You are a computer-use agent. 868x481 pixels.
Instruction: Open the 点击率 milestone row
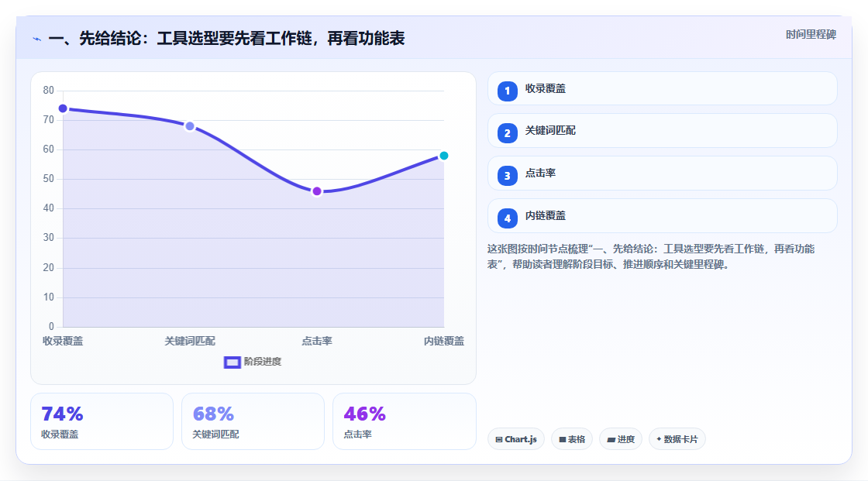[662, 174]
